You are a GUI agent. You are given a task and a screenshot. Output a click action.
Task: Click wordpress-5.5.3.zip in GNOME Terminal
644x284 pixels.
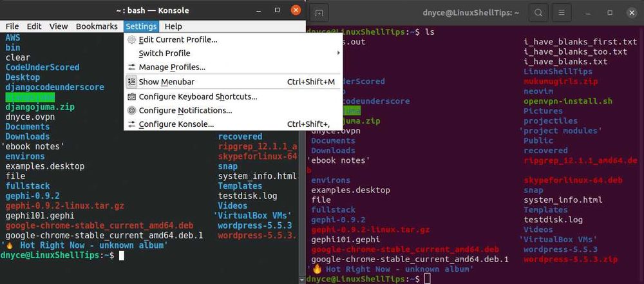(x=571, y=260)
